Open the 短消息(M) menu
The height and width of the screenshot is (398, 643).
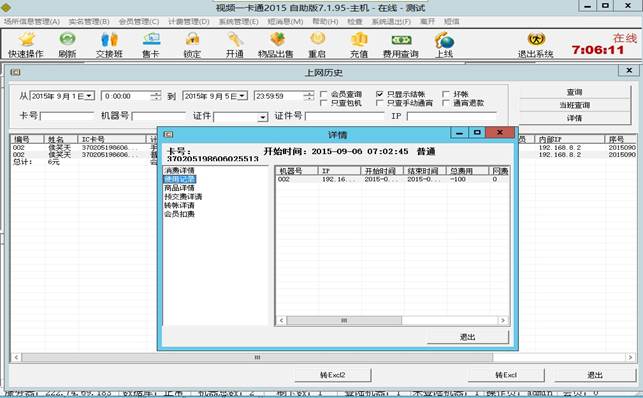point(285,21)
